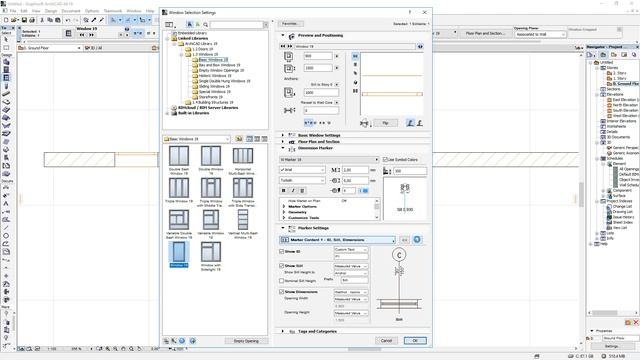Viewport: 640px width, 360px height.
Task: Toggle the Show Sill checkbox
Action: tap(282, 266)
